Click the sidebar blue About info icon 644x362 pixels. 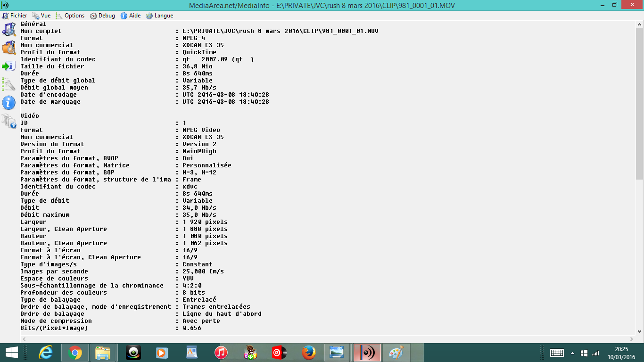[9, 103]
